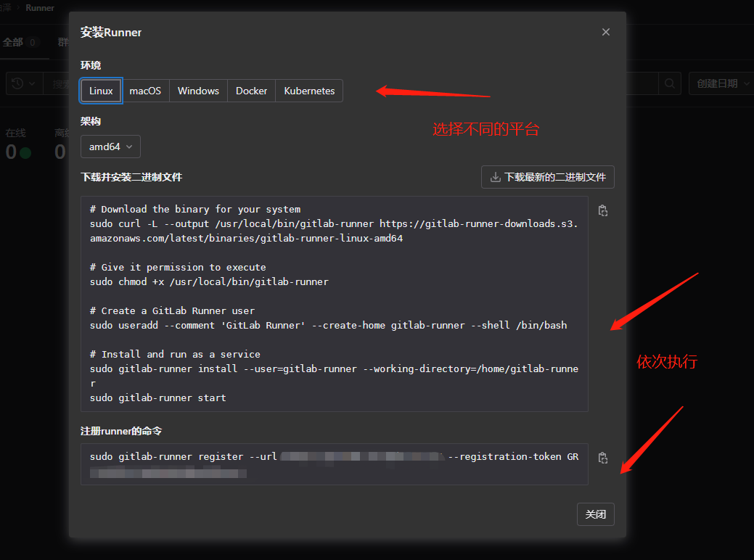754x560 pixels.
Task: Click the '# Give it permission to execute' line
Action: coord(178,267)
